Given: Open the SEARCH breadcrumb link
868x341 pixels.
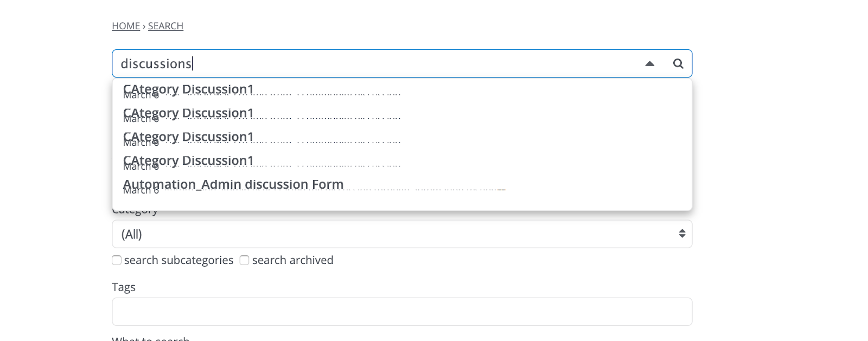Looking at the screenshot, I should (x=165, y=25).
